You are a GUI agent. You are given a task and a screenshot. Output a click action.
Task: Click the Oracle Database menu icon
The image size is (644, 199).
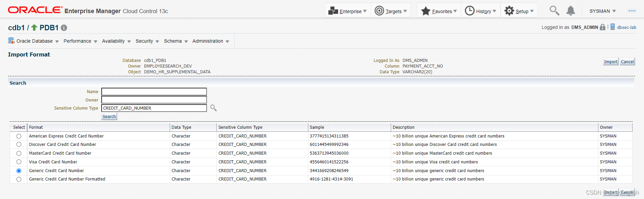pyautogui.click(x=11, y=41)
